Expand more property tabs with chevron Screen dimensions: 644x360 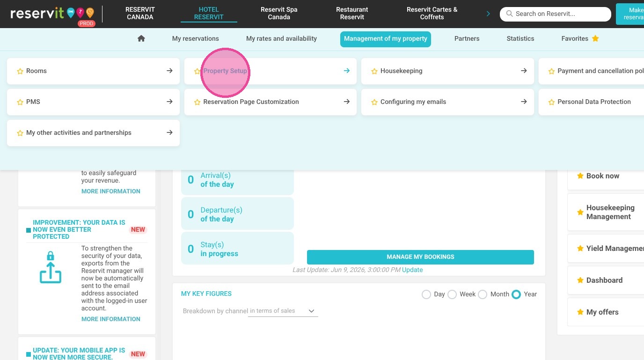tap(488, 14)
